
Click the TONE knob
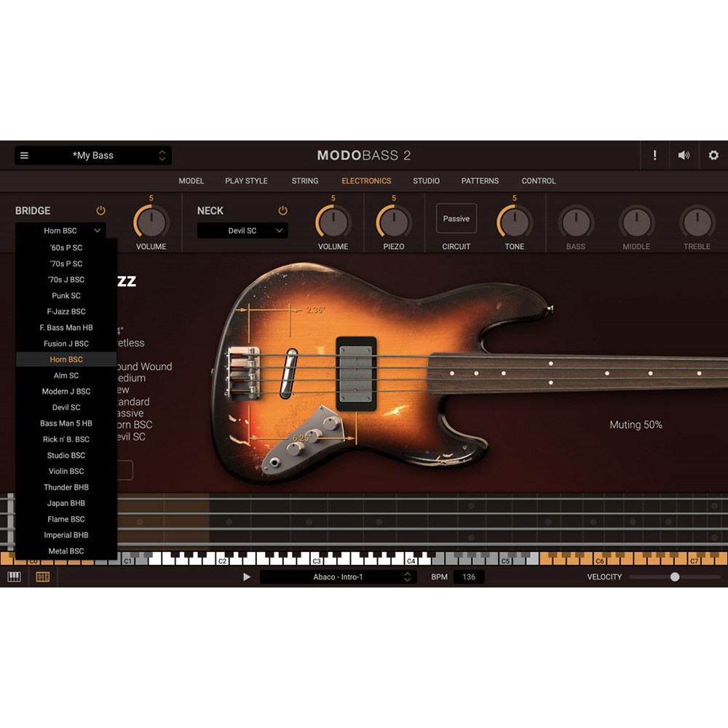pyautogui.click(x=515, y=222)
